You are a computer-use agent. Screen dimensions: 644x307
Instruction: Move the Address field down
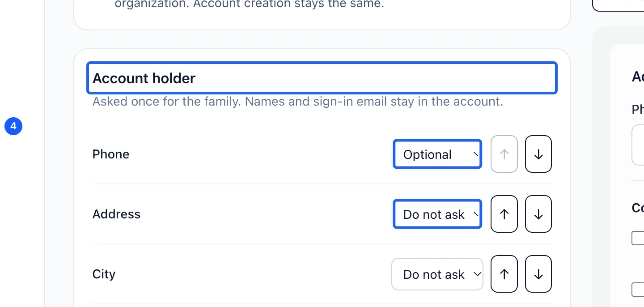pos(538,214)
